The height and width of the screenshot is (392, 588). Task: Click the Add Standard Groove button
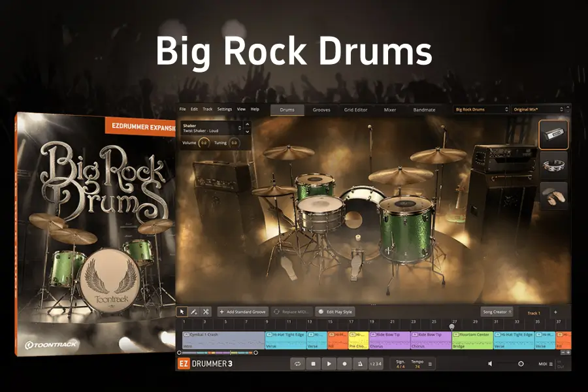[242, 312]
